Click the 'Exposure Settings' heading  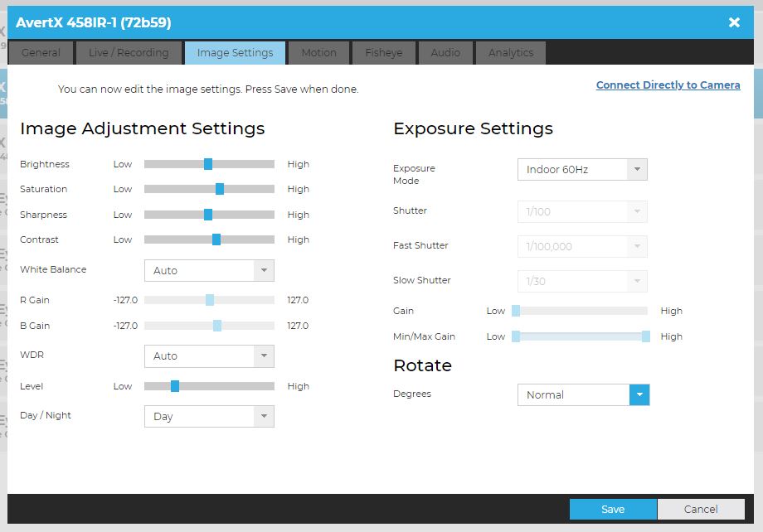[x=473, y=129]
